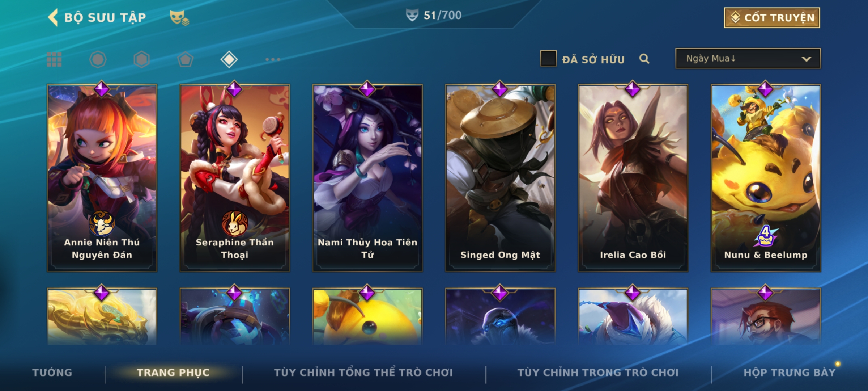This screenshot has width=868, height=391.
Task: Open the Ngày Mua sort dropdown
Action: tap(748, 58)
